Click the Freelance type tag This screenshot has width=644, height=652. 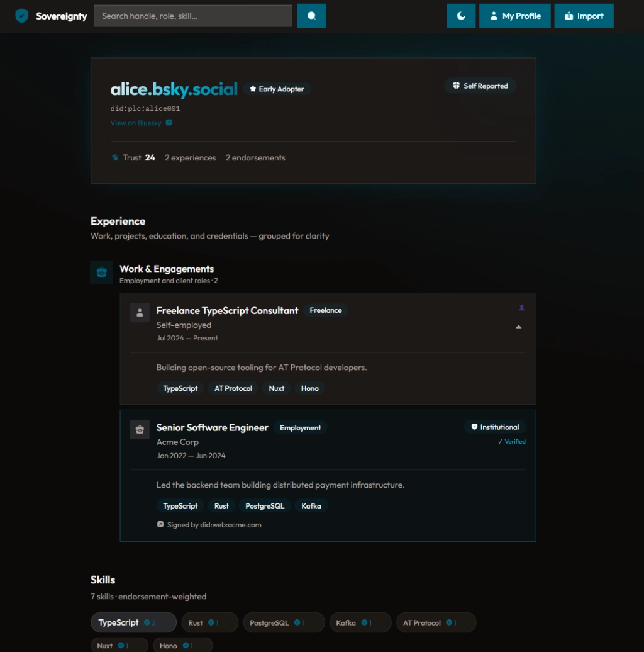(x=326, y=311)
